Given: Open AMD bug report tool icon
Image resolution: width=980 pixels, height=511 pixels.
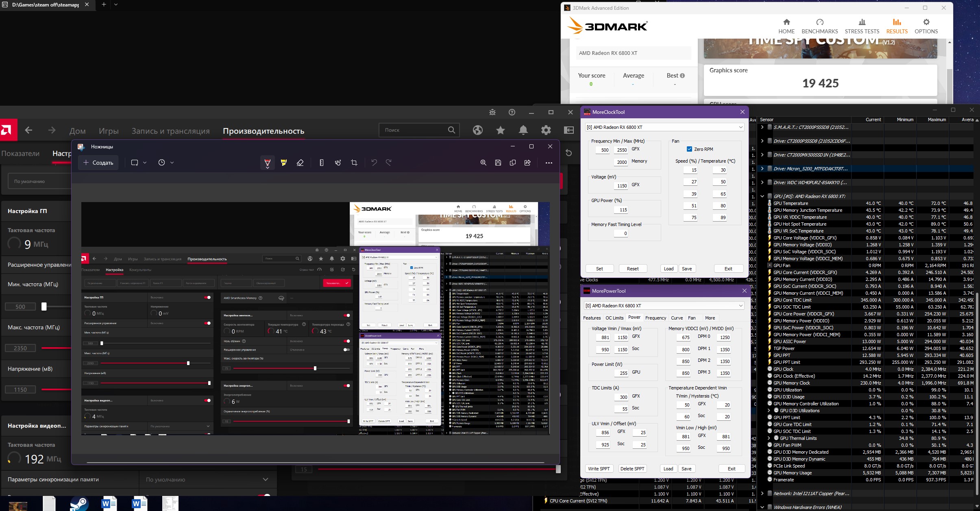Looking at the screenshot, I should click(492, 112).
